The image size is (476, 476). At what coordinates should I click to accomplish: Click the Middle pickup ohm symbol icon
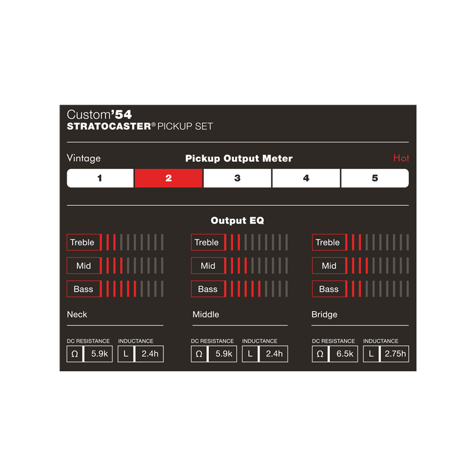pyautogui.click(x=199, y=354)
